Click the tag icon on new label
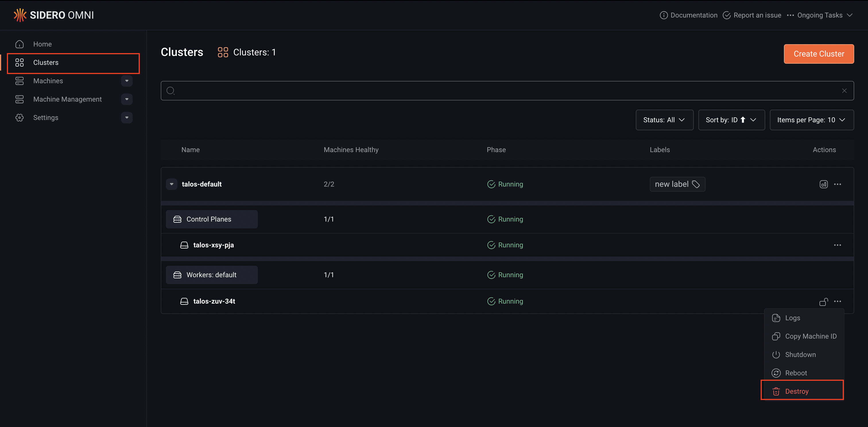The height and width of the screenshot is (427, 868). 696,184
